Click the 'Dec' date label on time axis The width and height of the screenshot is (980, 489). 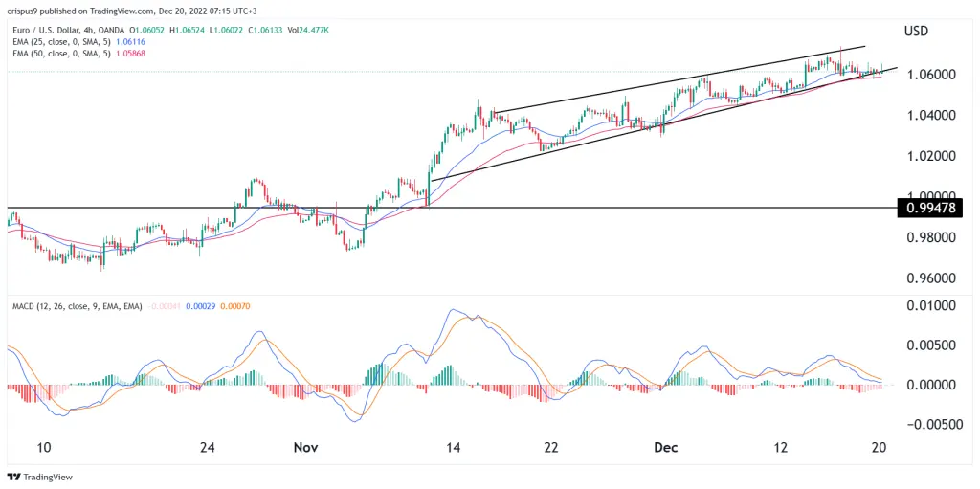pyautogui.click(x=666, y=448)
